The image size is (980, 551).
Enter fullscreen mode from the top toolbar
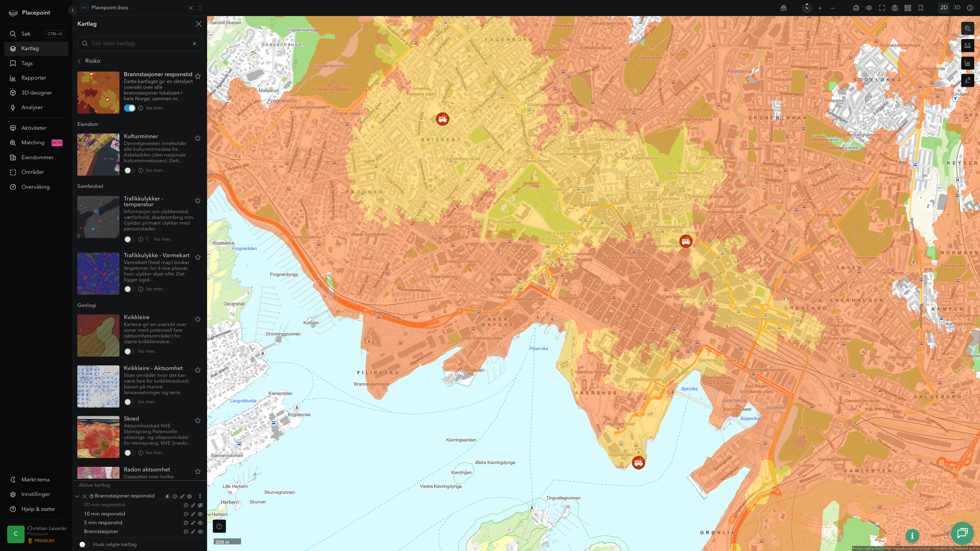pos(882,8)
